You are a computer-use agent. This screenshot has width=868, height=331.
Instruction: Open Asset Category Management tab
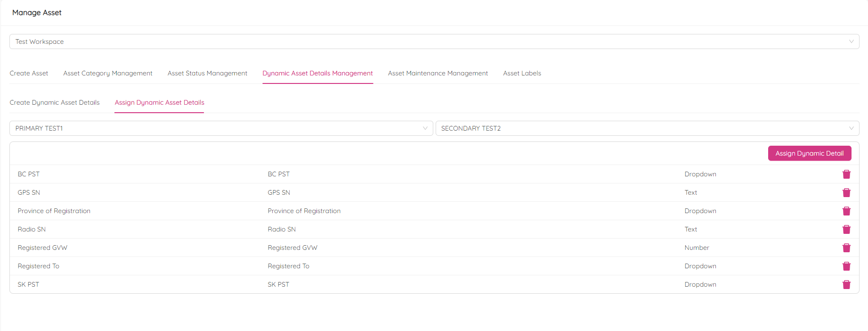click(x=108, y=73)
